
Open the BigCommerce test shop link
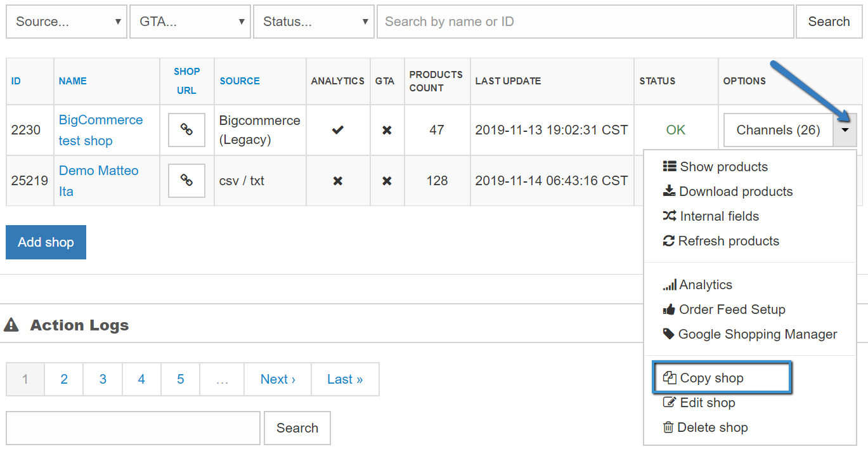(101, 130)
